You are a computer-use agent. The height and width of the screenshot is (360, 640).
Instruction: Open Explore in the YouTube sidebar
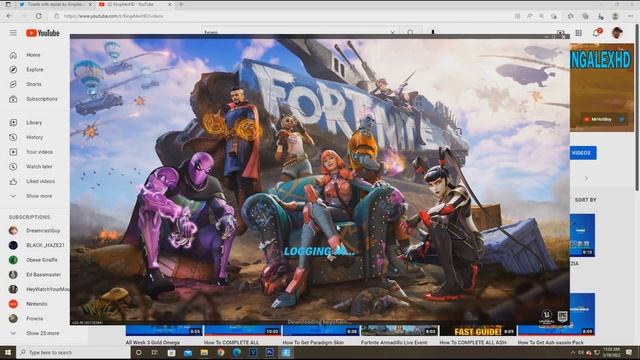[x=34, y=69]
